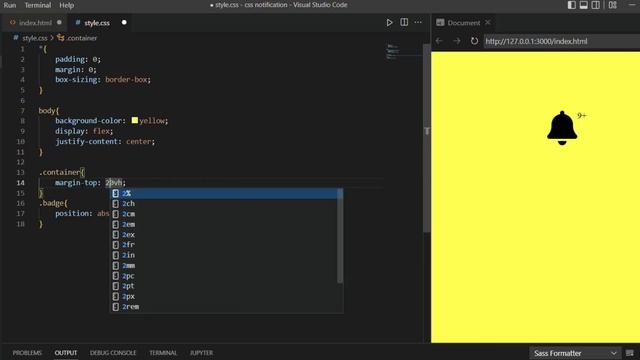The image size is (640, 360).
Task: Open the editor More Actions ellipsis
Action: click(418, 22)
